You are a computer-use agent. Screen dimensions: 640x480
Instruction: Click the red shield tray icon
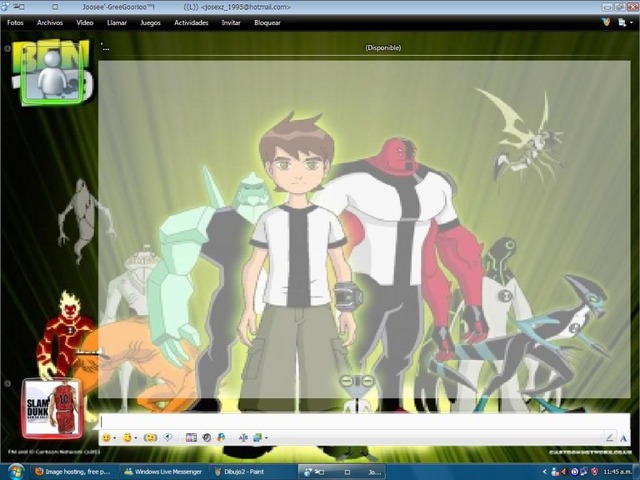pos(595,472)
